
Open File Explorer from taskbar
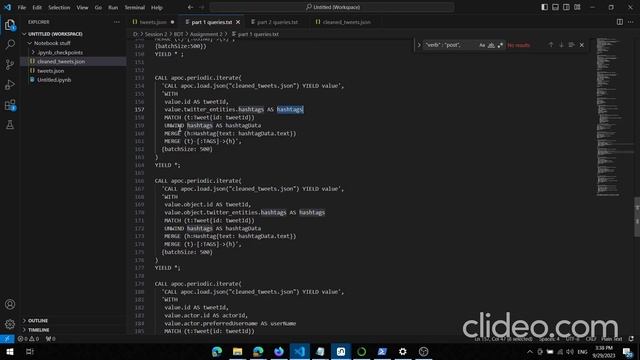[238, 351]
